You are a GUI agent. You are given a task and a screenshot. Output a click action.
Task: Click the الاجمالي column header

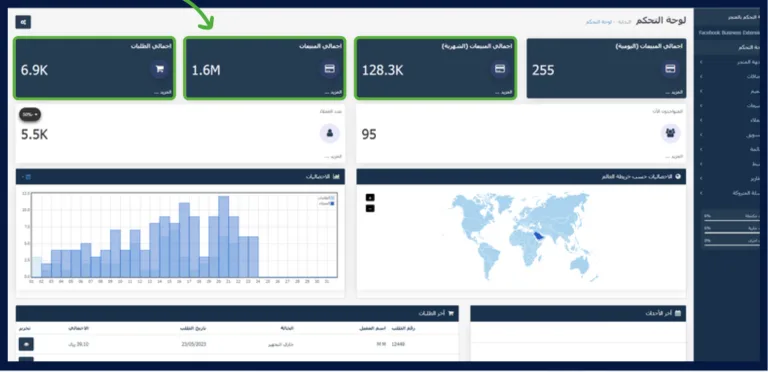[78, 328]
